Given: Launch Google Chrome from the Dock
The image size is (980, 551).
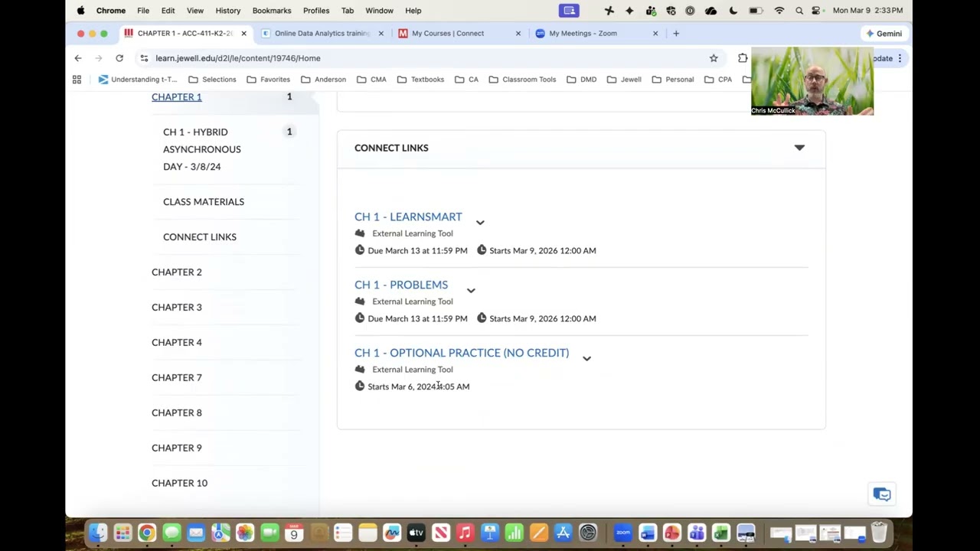Looking at the screenshot, I should 147,533.
